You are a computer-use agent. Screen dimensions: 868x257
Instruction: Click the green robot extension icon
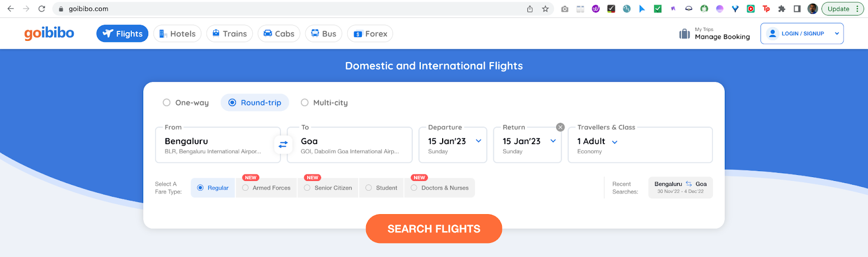[704, 9]
